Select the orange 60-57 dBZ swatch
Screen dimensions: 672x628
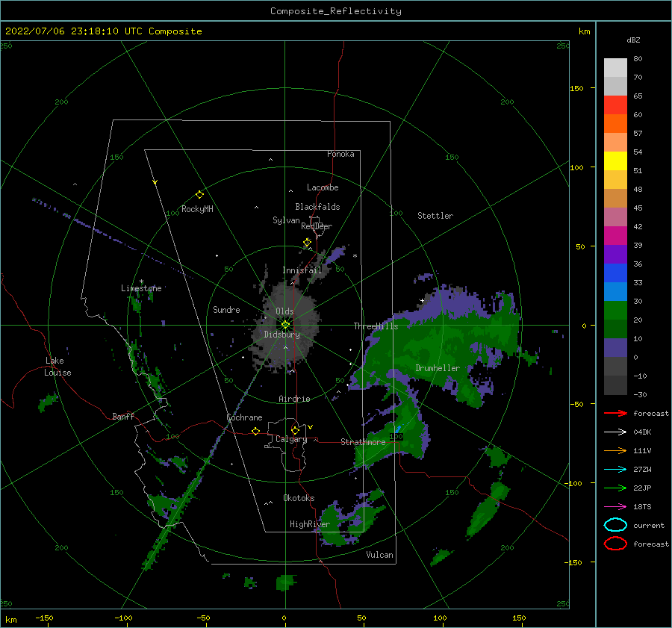(615, 124)
